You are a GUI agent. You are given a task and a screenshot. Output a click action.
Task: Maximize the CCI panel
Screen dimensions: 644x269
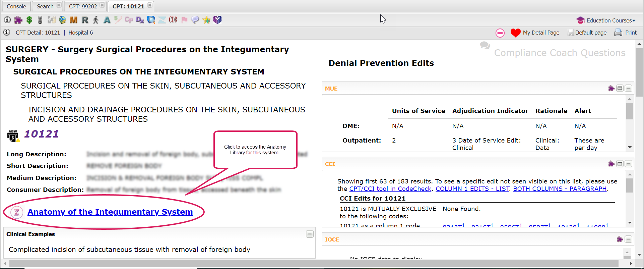pos(620,164)
